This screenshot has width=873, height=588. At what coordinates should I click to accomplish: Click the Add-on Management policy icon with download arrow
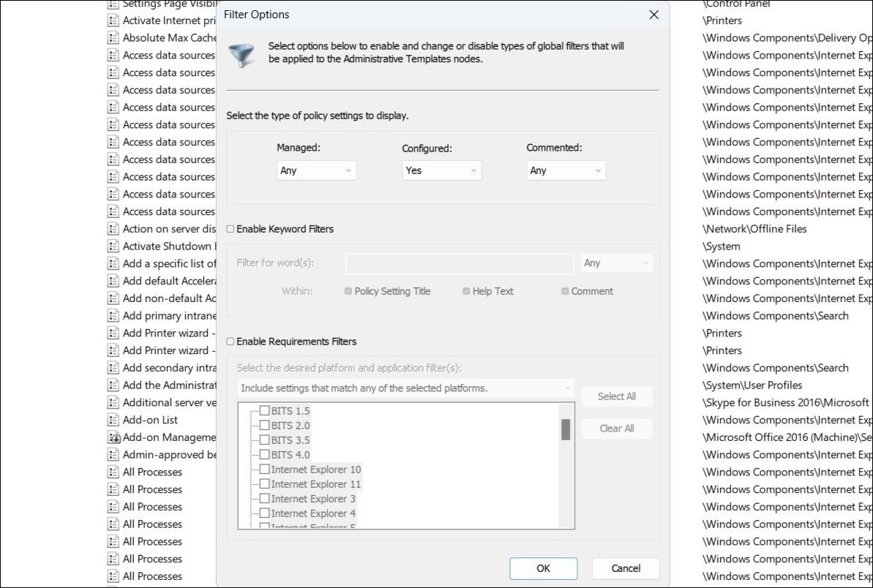[113, 437]
